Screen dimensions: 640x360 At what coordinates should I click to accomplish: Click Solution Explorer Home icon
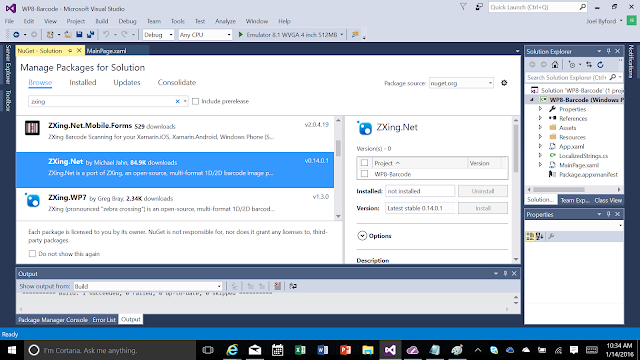[x=555, y=64]
